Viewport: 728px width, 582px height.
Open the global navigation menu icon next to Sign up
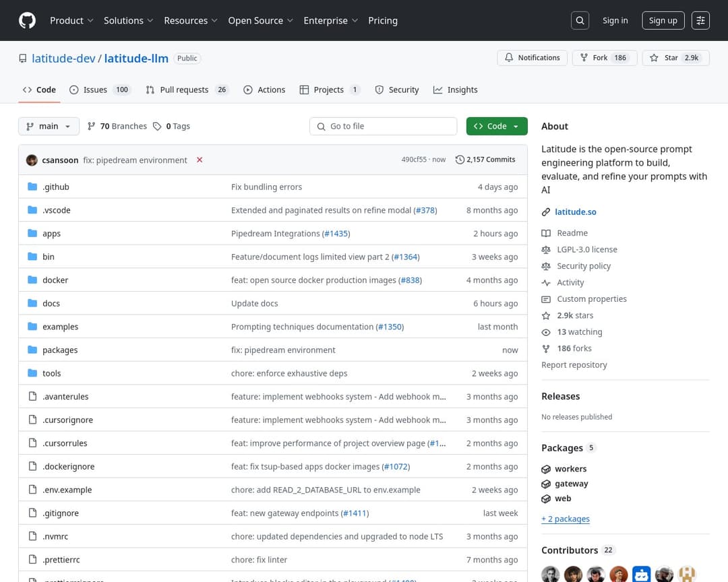[x=700, y=20]
